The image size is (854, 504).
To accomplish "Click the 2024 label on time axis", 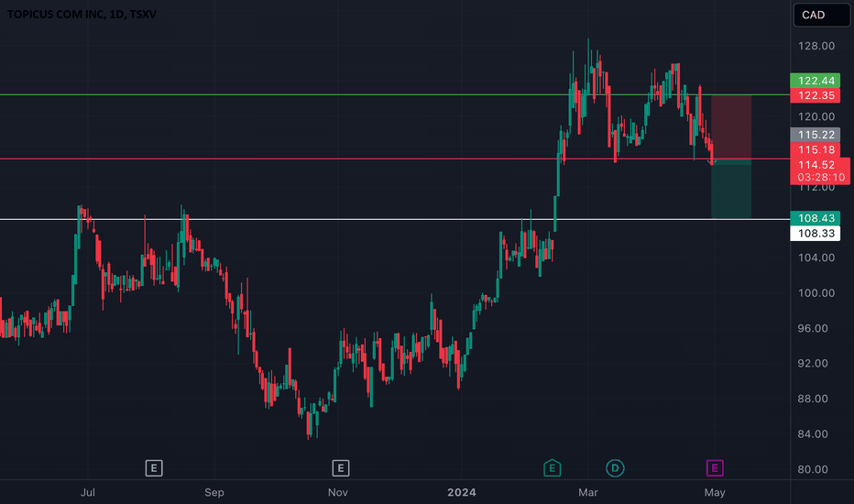I will click(461, 493).
